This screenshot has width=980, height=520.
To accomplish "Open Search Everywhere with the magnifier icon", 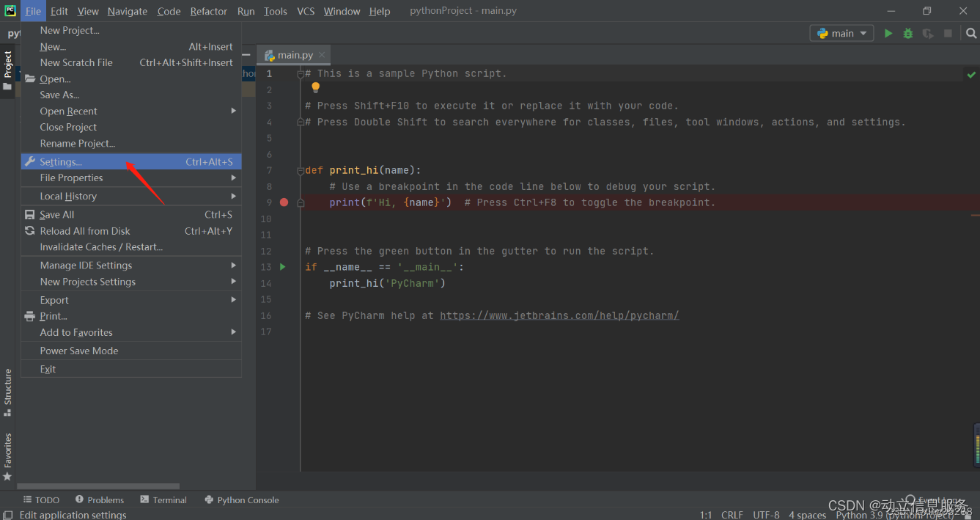I will pos(971,33).
